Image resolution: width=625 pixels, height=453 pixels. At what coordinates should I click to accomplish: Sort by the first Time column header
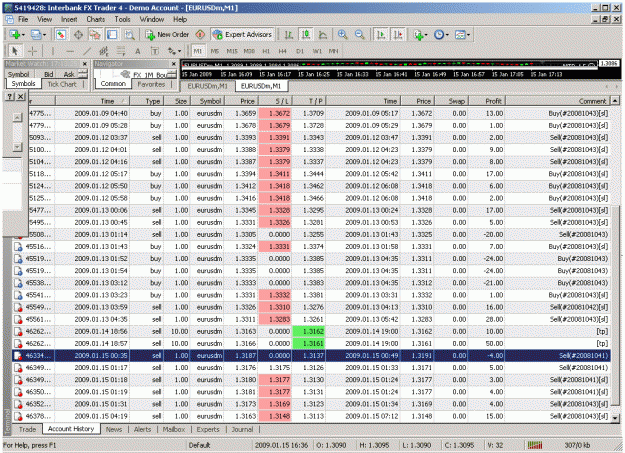(x=93, y=101)
